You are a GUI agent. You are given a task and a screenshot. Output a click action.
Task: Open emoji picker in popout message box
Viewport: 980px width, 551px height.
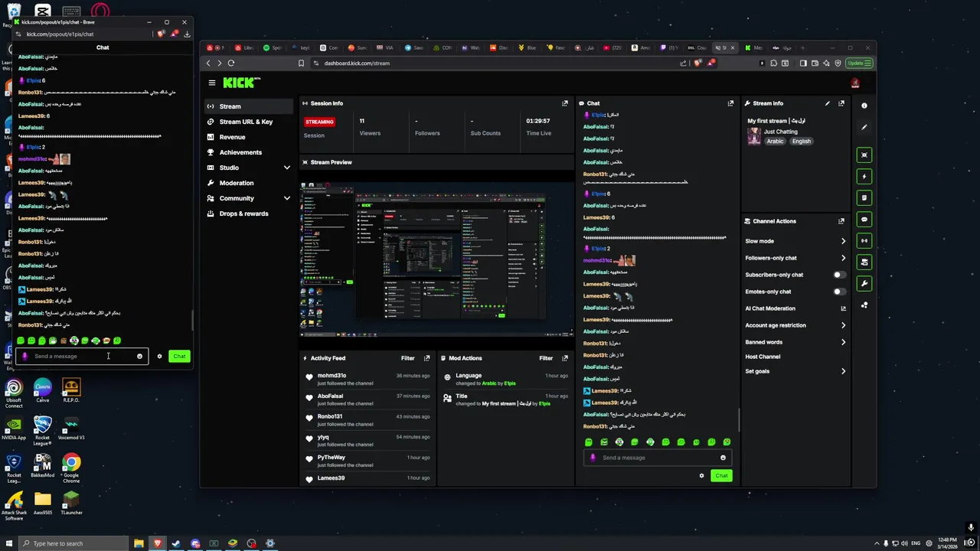[139, 356]
